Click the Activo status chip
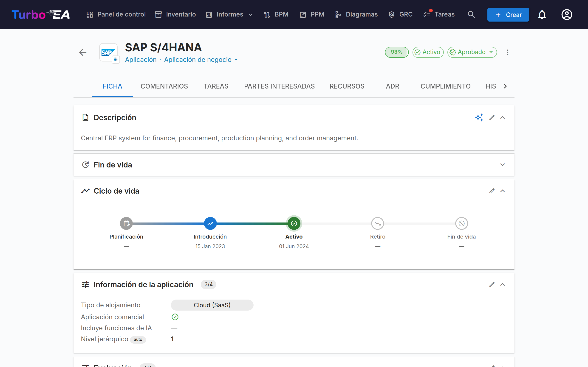The width and height of the screenshot is (588, 367). point(428,52)
